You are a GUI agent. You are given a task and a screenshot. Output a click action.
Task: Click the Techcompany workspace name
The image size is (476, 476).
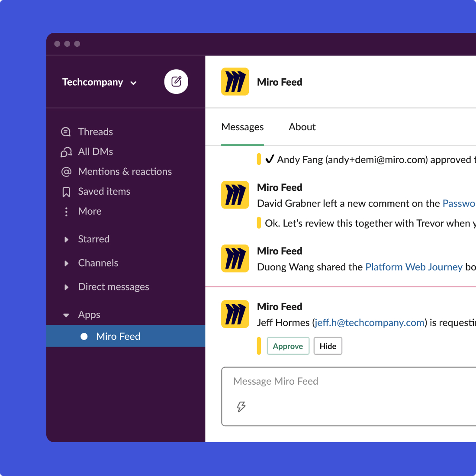pos(93,82)
